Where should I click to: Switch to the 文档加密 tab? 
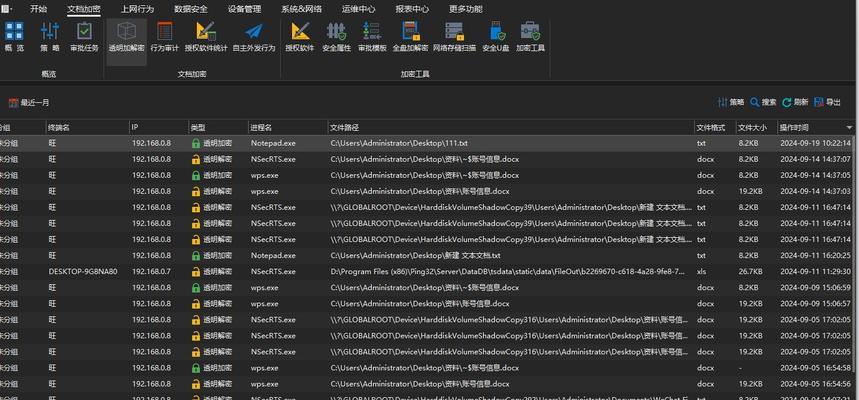[84, 9]
